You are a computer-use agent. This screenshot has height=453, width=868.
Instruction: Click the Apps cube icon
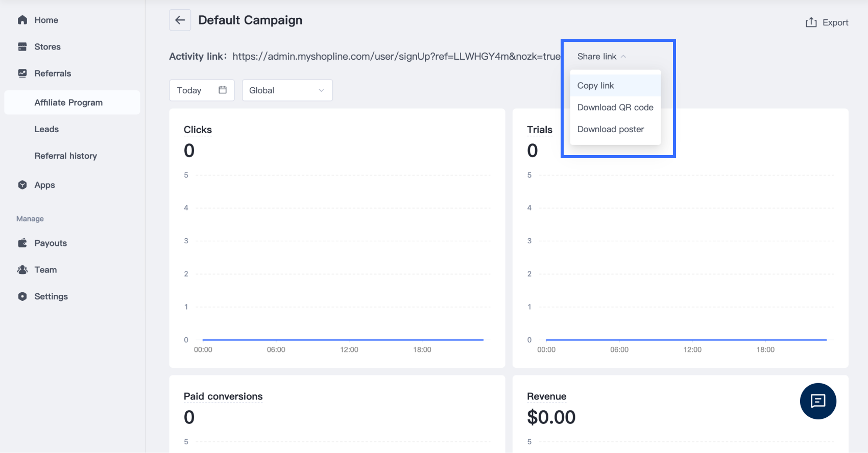click(22, 185)
